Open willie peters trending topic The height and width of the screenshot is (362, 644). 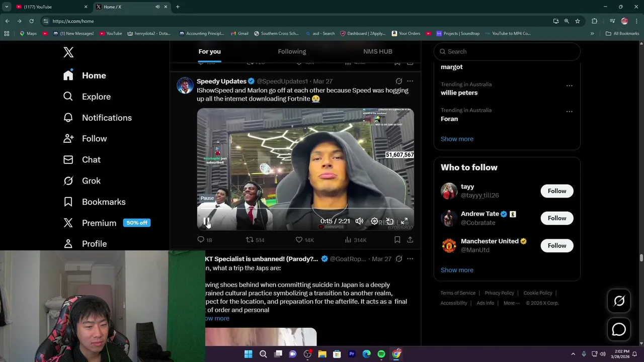pos(459,93)
